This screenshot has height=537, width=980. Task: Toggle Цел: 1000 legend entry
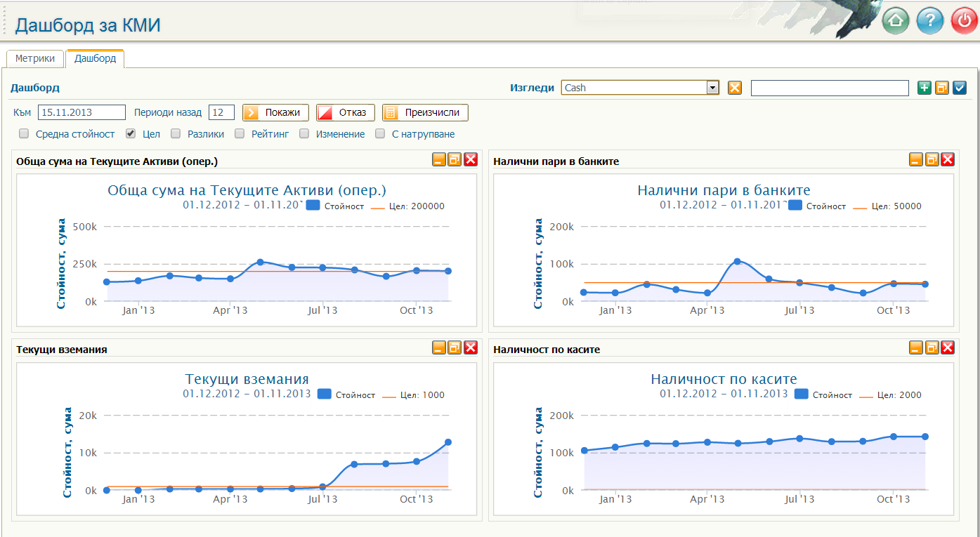(414, 395)
